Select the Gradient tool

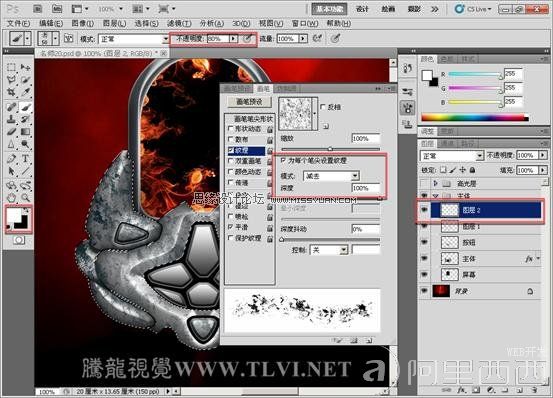click(25, 132)
